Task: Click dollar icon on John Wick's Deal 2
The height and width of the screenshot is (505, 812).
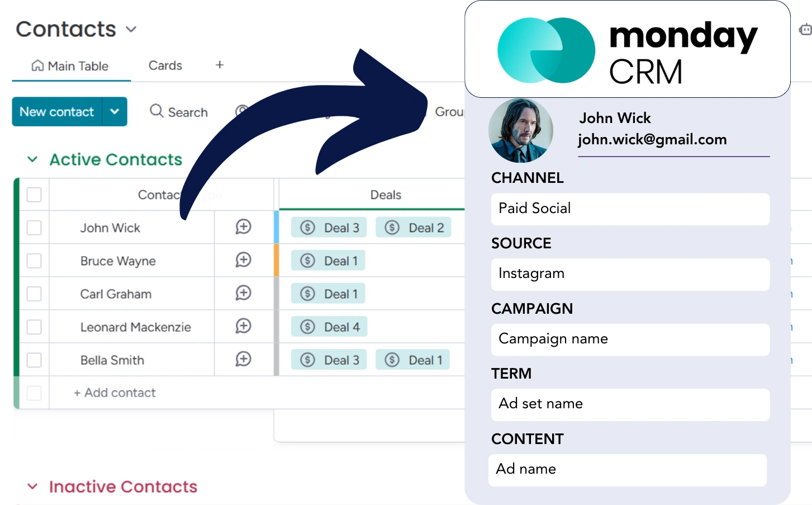Action: pyautogui.click(x=392, y=227)
